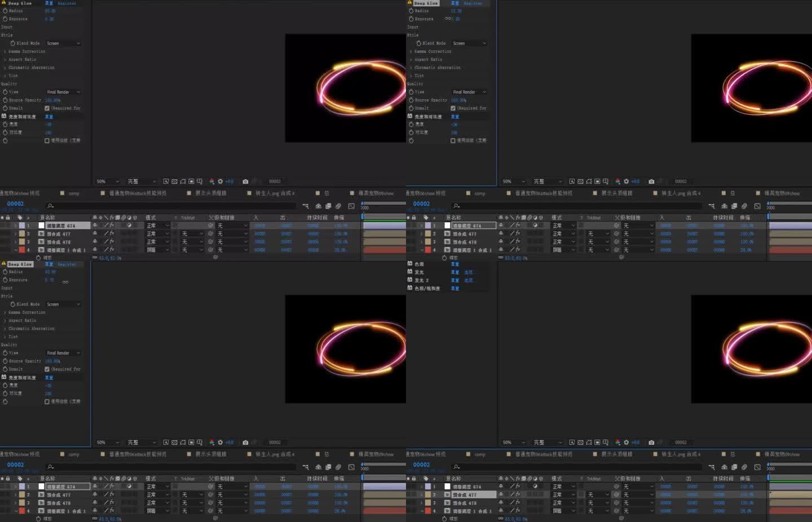Enable frame blending icon in bottom-left timeline
Image resolution: width=812 pixels, height=522 pixels.
pyautogui.click(x=328, y=467)
